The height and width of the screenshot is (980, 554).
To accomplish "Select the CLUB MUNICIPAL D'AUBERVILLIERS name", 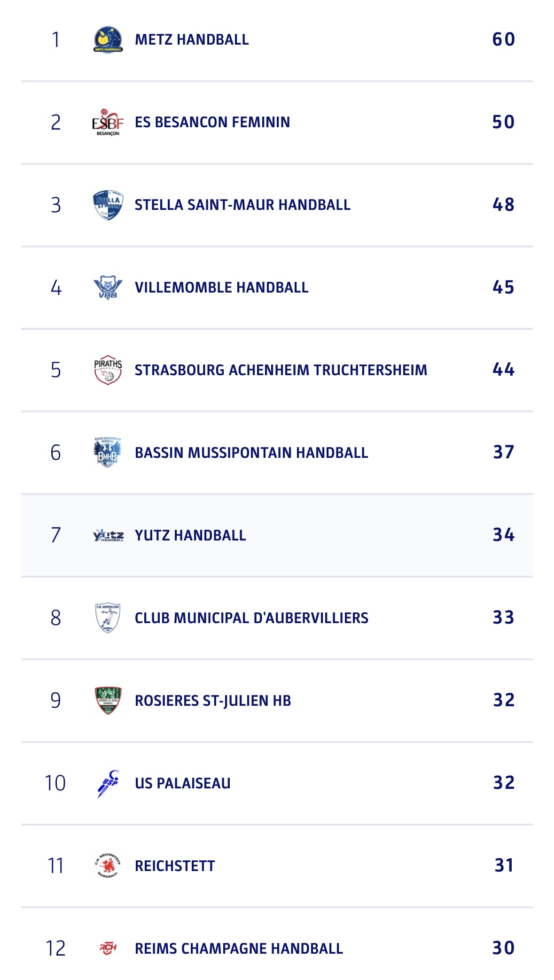I will (x=251, y=618).
